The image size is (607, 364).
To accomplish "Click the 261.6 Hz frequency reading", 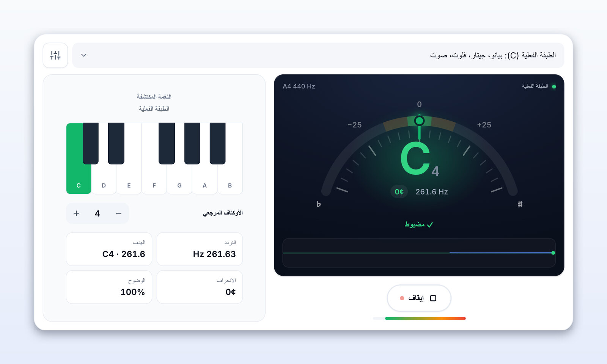I will (x=432, y=192).
